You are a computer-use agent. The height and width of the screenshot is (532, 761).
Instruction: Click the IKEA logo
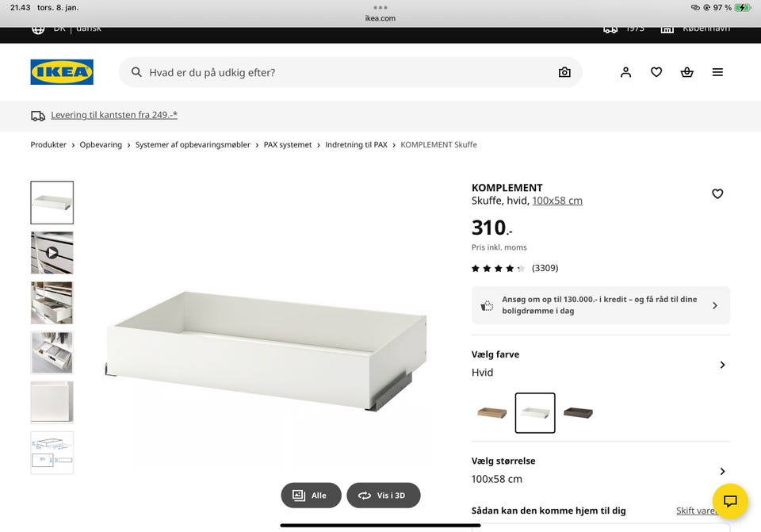coord(62,72)
